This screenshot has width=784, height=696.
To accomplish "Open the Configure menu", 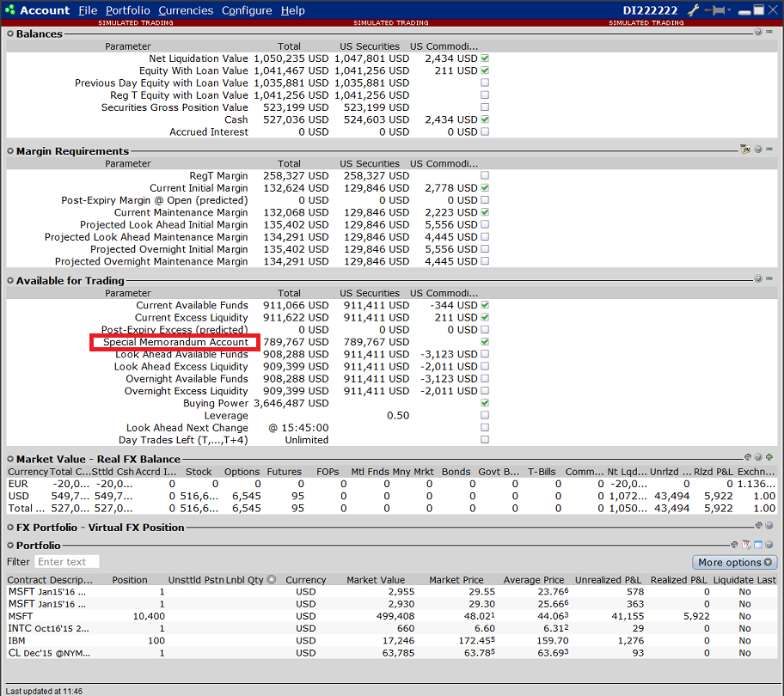I will pos(247,10).
